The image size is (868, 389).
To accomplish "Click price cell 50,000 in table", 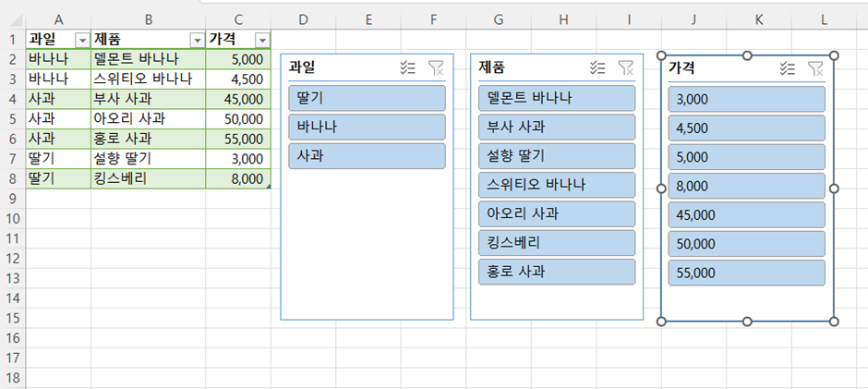I will (x=238, y=119).
